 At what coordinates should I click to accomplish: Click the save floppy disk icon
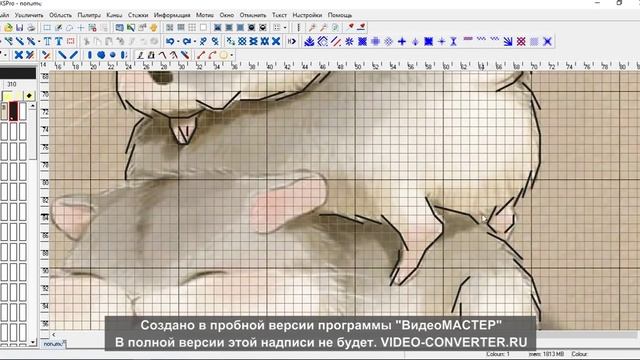point(20,28)
